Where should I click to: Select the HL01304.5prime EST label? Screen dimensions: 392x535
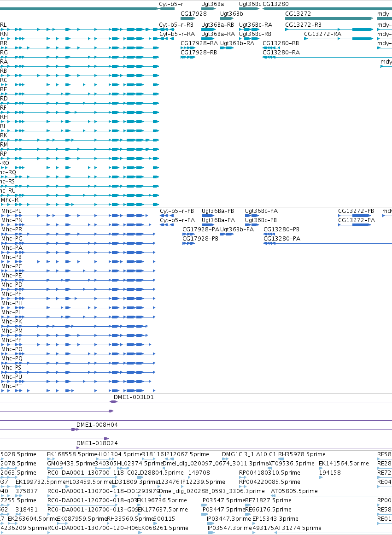click(x=119, y=454)
